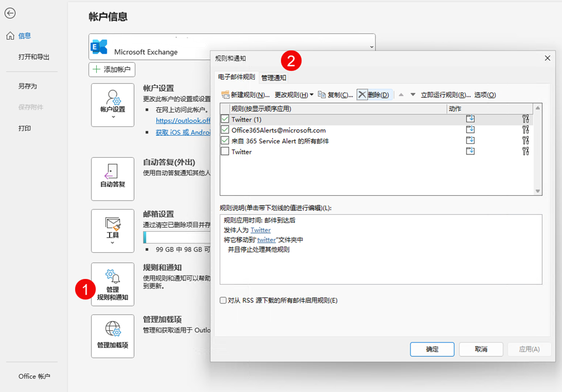Viewport: 562px width, 392px height.
Task: Select the 来自 365 Service Alert 的所有邮件 row
Action: point(377,141)
